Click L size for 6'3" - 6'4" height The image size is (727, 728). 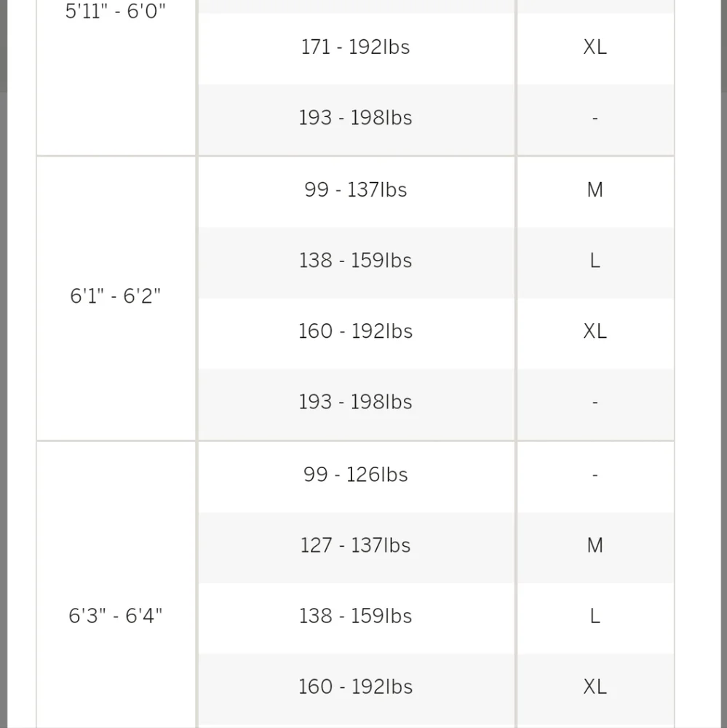tap(595, 617)
